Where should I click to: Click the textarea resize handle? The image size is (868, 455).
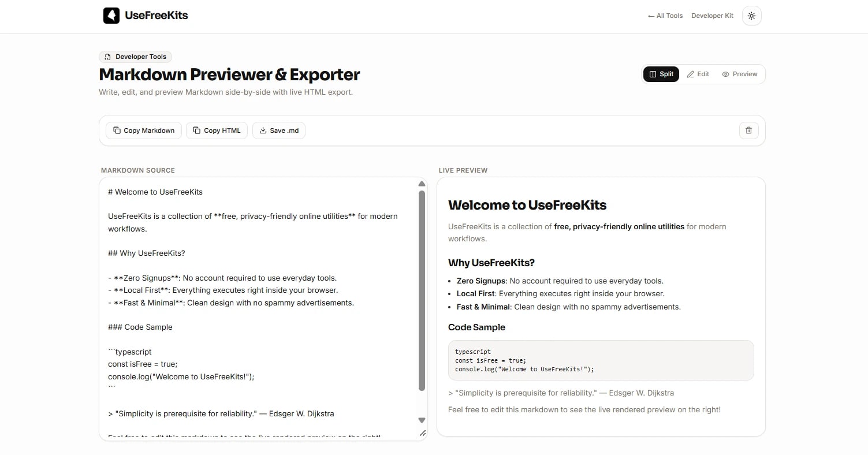click(422, 432)
